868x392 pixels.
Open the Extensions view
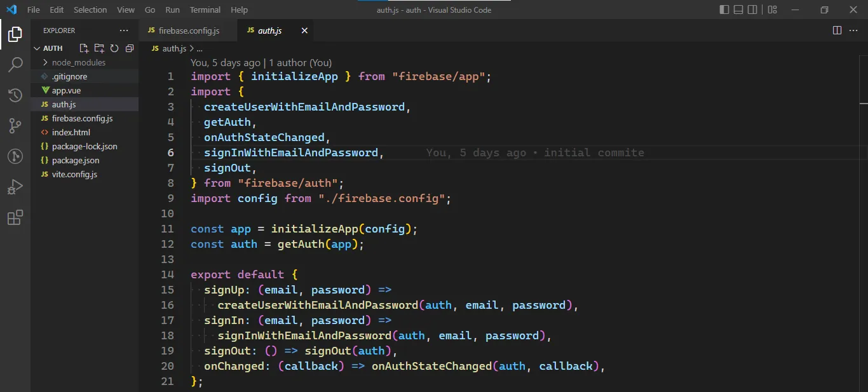(15, 217)
